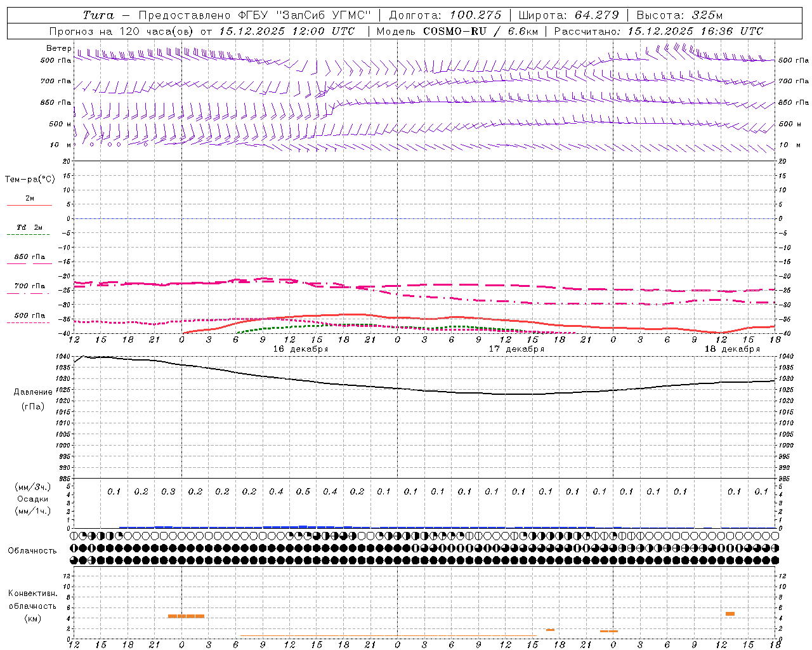Click the 0.3 precipitation value
The height and width of the screenshot is (650, 812).
[x=168, y=492]
